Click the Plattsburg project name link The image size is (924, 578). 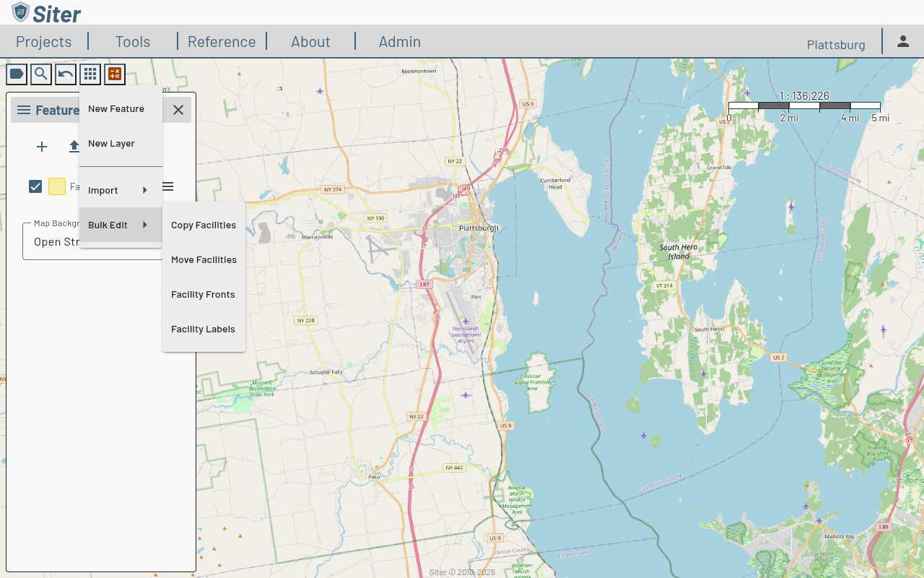pos(836,45)
